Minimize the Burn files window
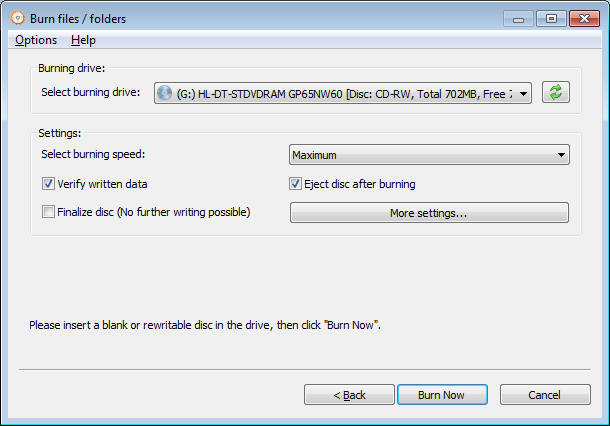Image resolution: width=610 pixels, height=426 pixels. click(518, 19)
